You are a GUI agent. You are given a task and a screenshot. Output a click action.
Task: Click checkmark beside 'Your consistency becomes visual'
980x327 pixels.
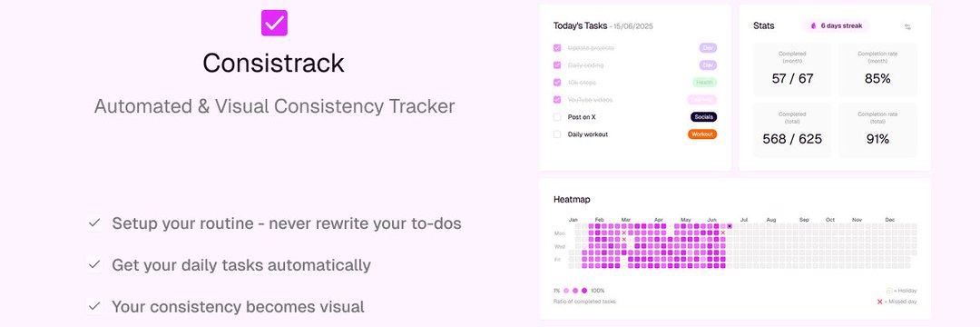95,306
